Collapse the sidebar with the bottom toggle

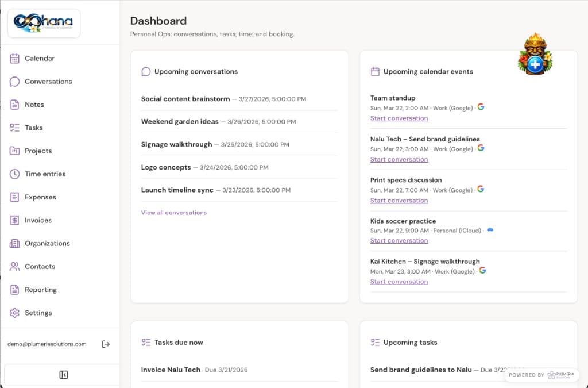click(x=63, y=374)
